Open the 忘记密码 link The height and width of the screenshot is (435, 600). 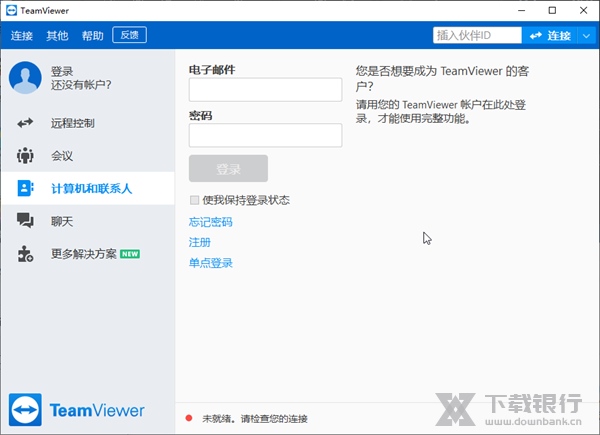point(210,222)
